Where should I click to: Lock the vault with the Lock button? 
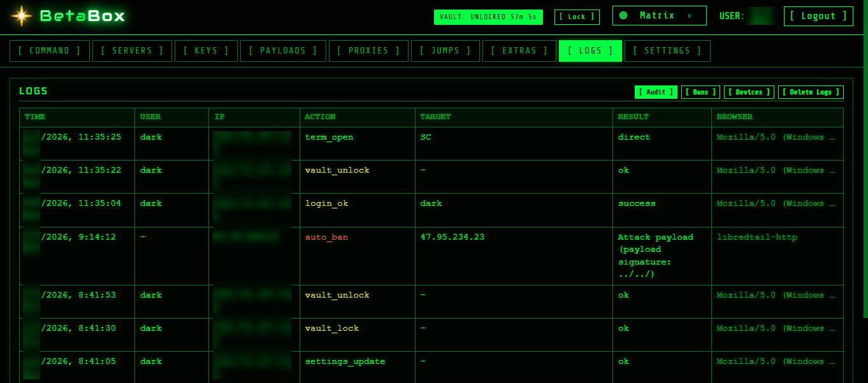[577, 17]
